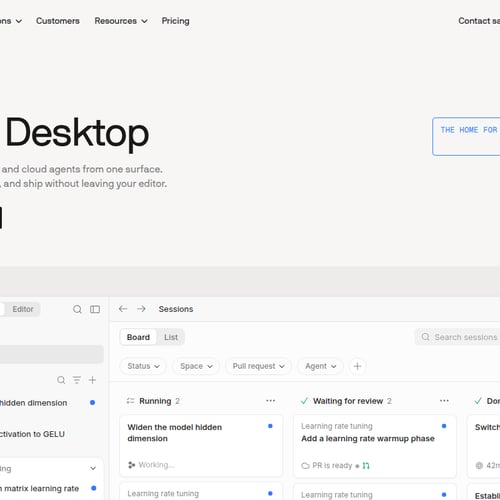Open Add a learning rate warmup phase card
The height and width of the screenshot is (500, 500).
tap(375, 446)
